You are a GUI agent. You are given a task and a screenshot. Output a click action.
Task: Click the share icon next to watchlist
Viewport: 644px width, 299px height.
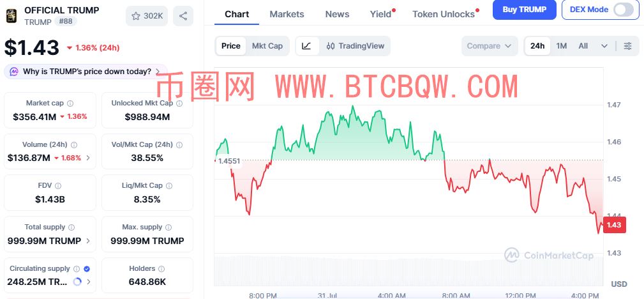(183, 16)
